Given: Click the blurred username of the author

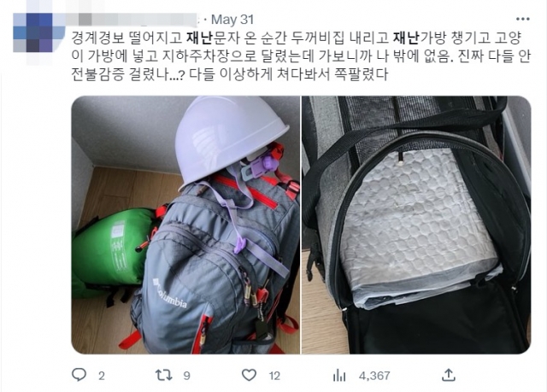Looking at the screenshot, I should pos(132,20).
